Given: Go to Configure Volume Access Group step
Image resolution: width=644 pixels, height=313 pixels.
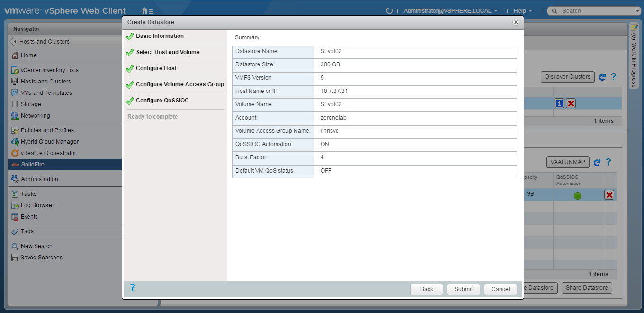Looking at the screenshot, I should tap(180, 84).
